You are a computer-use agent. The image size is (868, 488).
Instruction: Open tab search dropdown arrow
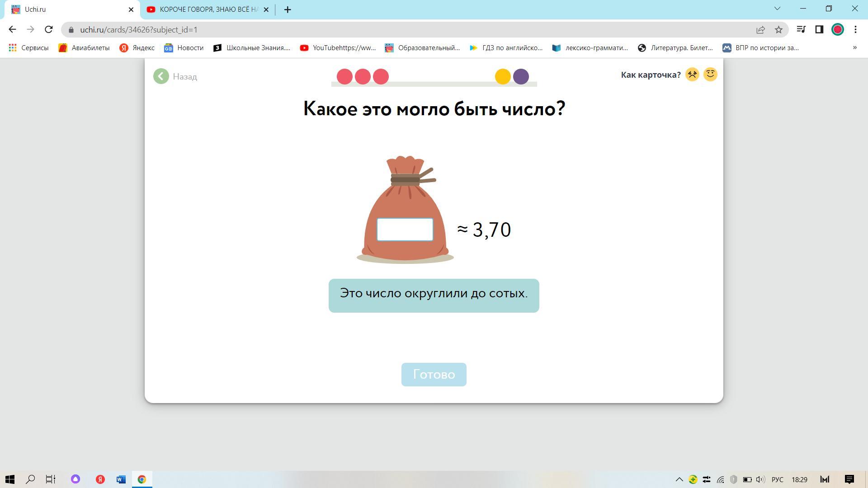click(x=778, y=9)
